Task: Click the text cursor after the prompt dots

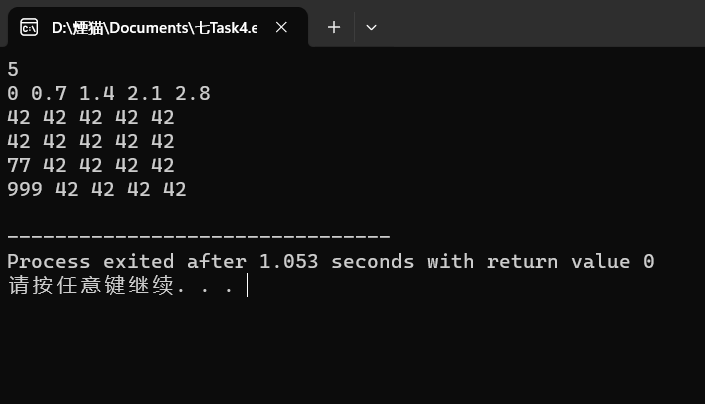Action: (x=247, y=287)
